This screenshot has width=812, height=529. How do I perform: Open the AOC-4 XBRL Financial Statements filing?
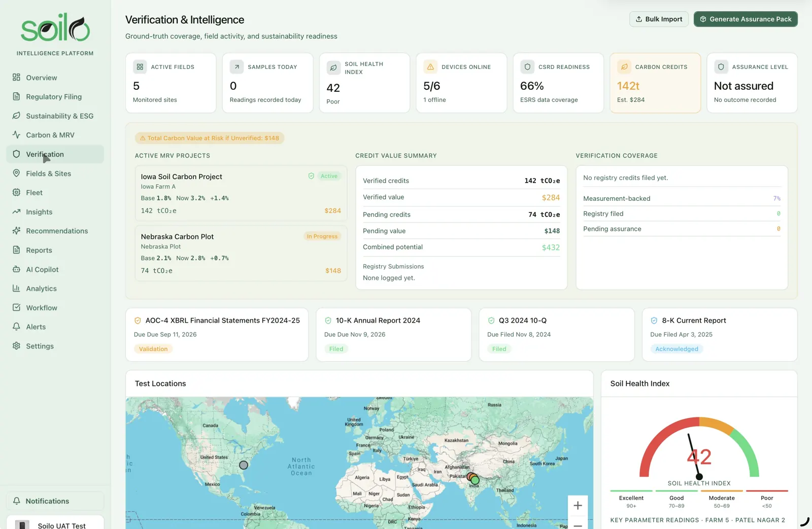[x=217, y=335]
